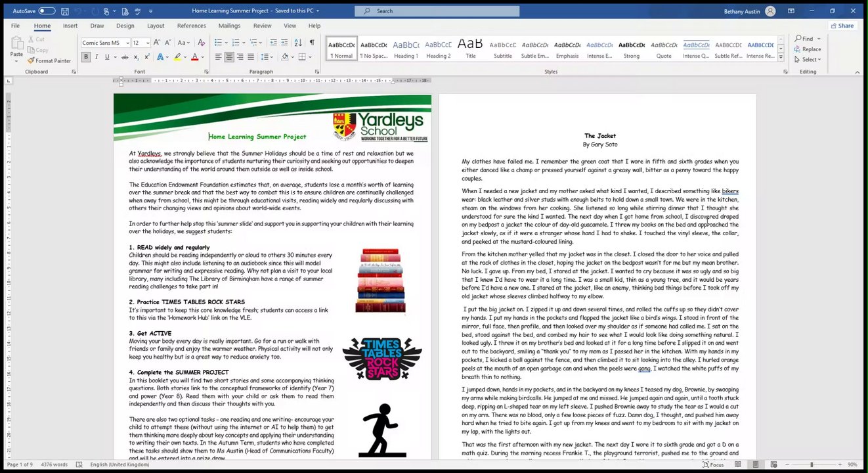Switch to Web Layout view in status bar
Screen dimensions: 868x473
[774, 464]
